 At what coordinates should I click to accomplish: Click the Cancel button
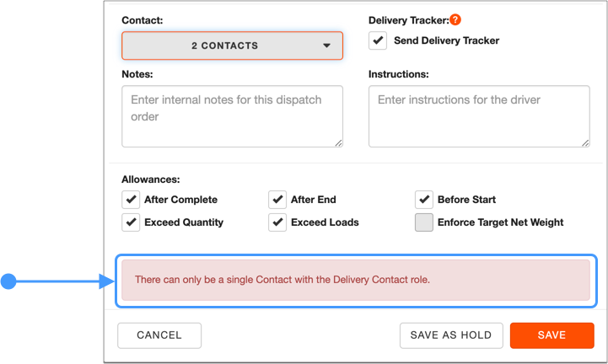coord(159,335)
